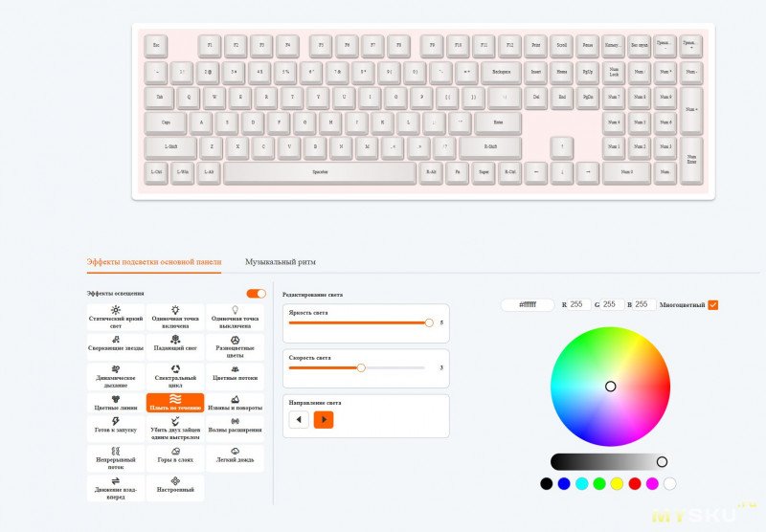The width and height of the screenshot is (766, 532).
Task: Set light direction to right arrow
Action: click(x=324, y=419)
